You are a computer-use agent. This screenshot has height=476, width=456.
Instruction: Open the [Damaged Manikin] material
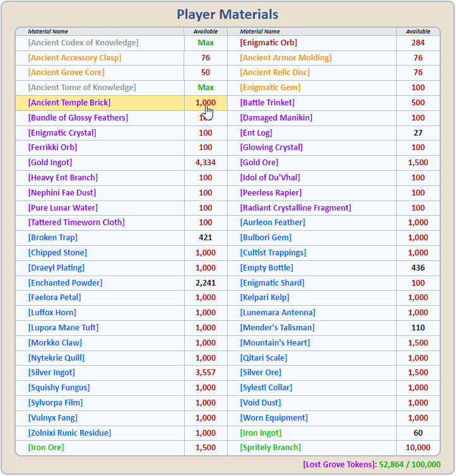click(276, 118)
